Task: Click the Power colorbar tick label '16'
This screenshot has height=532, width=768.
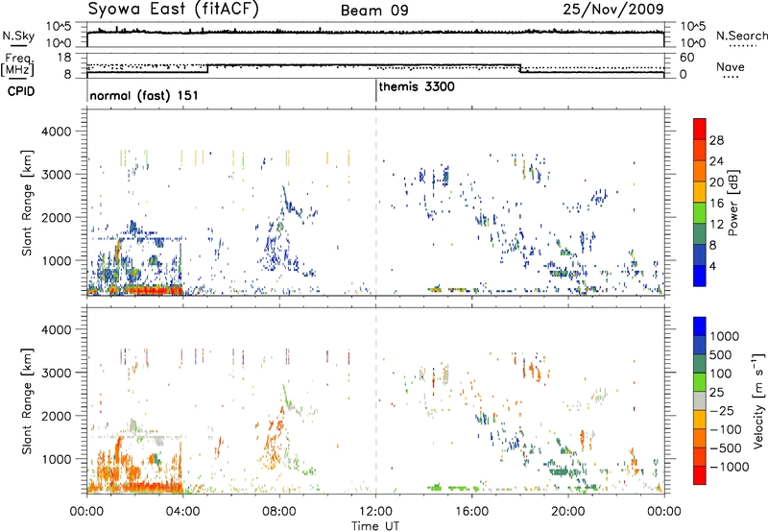Action: coord(716,204)
